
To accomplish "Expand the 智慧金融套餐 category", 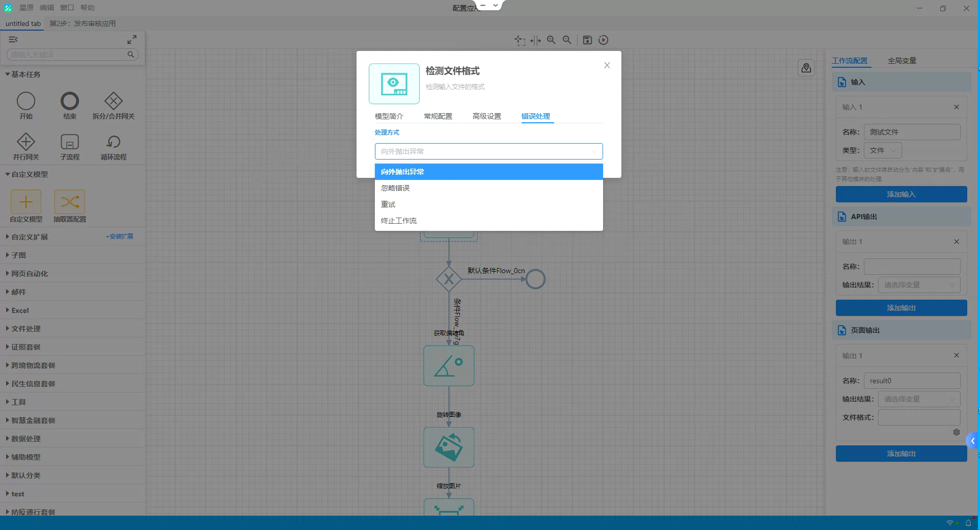I will pyautogui.click(x=30, y=420).
